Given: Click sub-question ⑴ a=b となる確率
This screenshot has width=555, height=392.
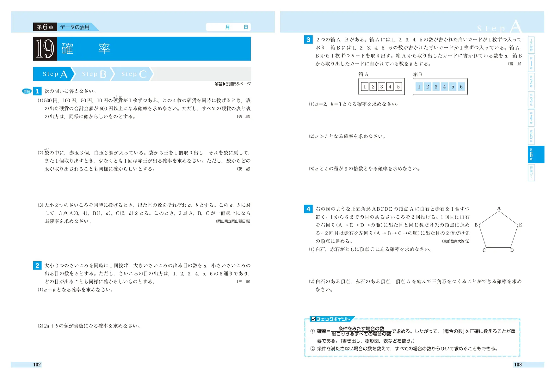Looking at the screenshot, I should click(76, 290).
